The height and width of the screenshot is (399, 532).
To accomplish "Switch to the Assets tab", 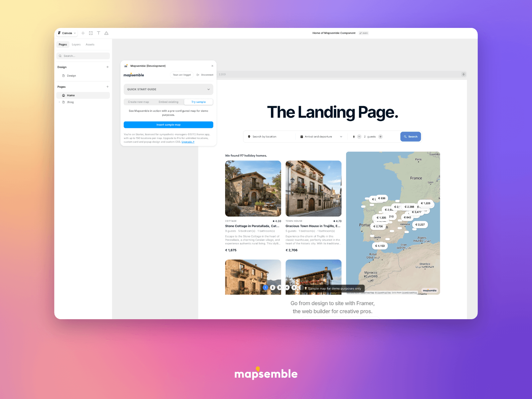I will point(90,45).
